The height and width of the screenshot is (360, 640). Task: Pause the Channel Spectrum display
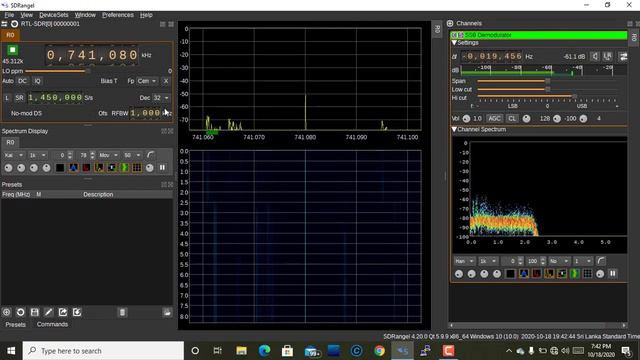pos(613,274)
